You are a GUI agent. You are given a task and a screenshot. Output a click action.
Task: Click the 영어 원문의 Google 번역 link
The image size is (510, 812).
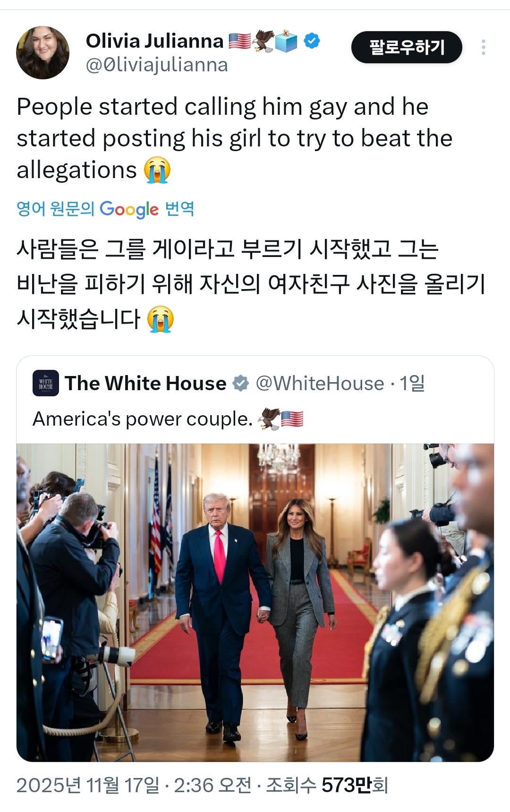(x=105, y=209)
